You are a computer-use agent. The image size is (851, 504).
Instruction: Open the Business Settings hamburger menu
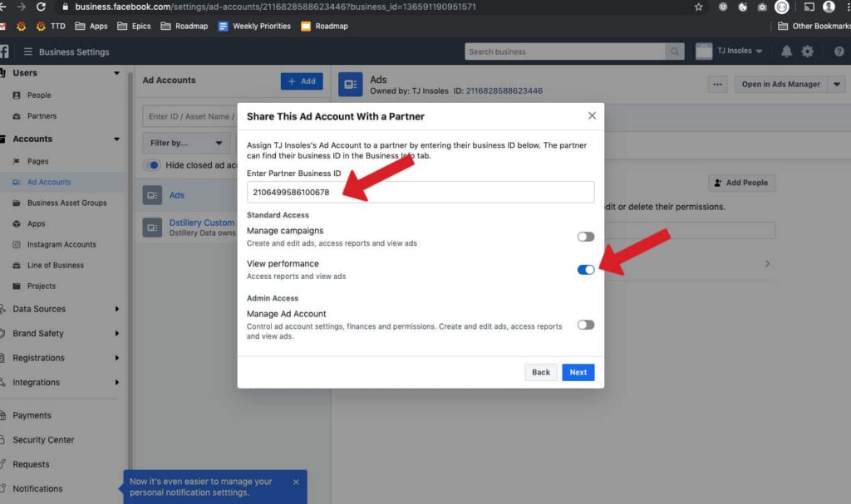click(x=28, y=51)
